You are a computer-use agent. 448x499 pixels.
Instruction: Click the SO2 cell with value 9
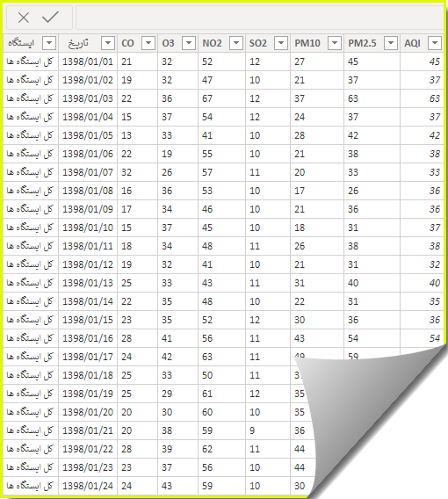click(268, 430)
